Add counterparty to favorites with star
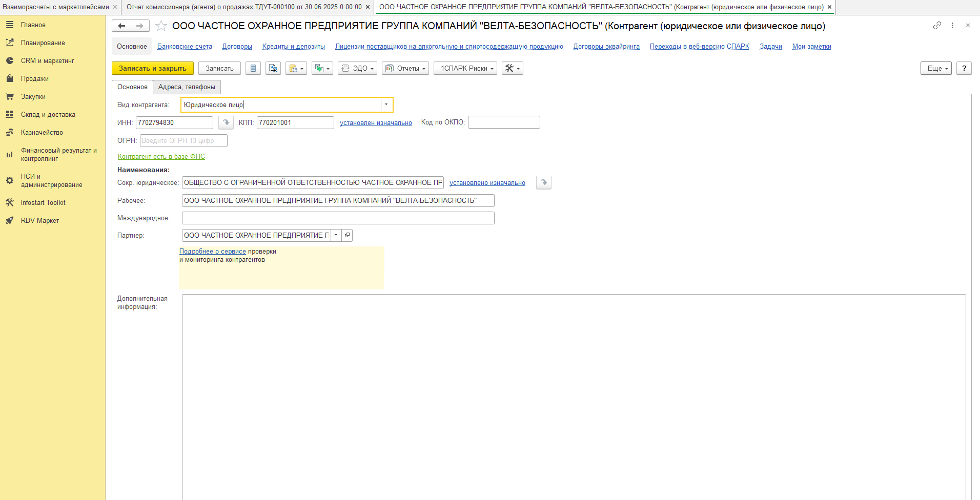Viewport: 980px width, 500px height. click(161, 26)
